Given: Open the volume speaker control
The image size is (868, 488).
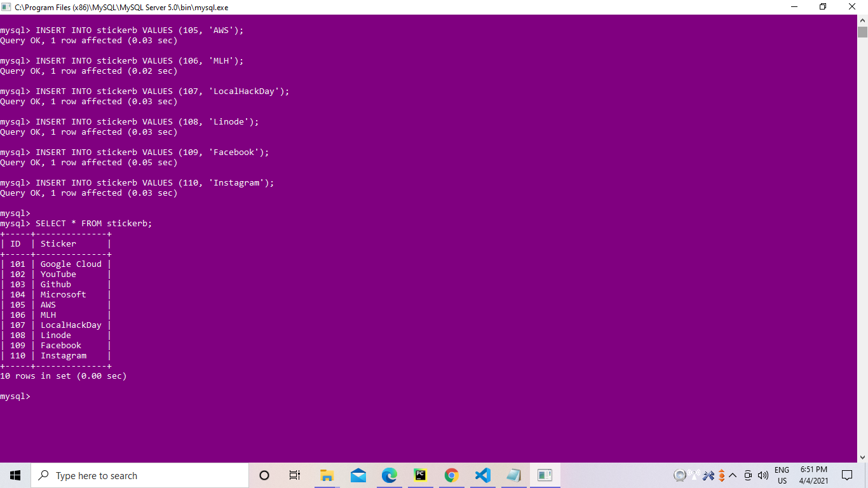Looking at the screenshot, I should 763,475.
